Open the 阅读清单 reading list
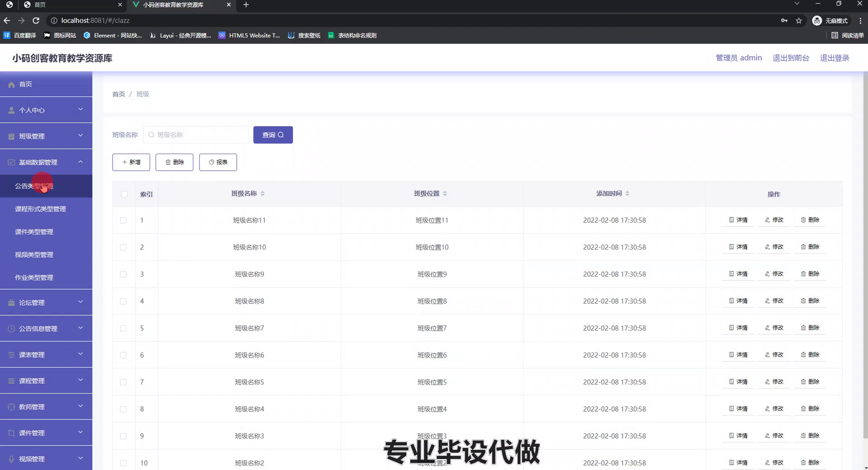This screenshot has width=868, height=470. tap(848, 35)
